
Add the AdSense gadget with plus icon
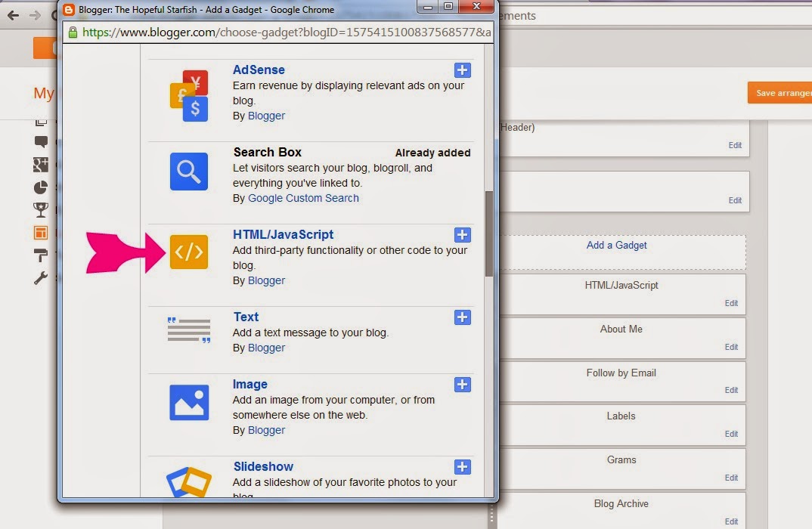click(463, 70)
